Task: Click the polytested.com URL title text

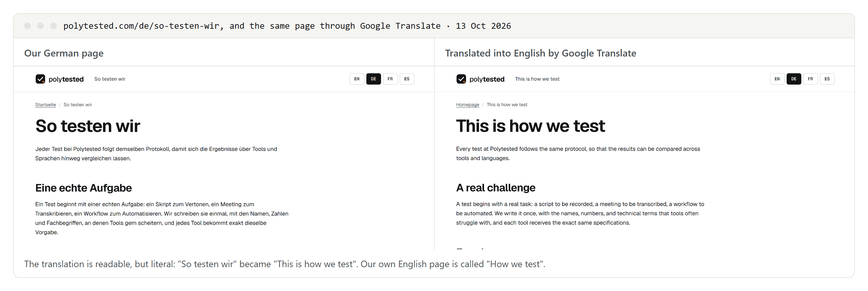Action: point(287,26)
